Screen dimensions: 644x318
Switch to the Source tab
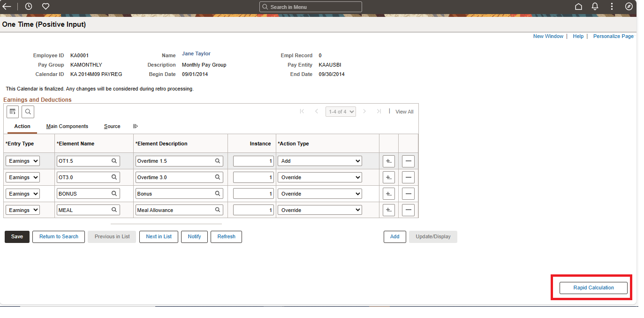click(x=112, y=126)
